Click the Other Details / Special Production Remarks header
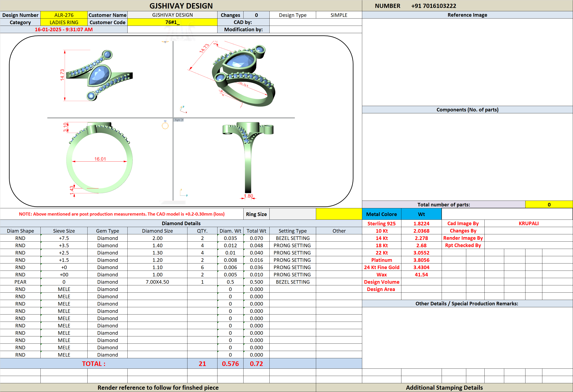Screen dimensions: 573x392 (x=467, y=304)
